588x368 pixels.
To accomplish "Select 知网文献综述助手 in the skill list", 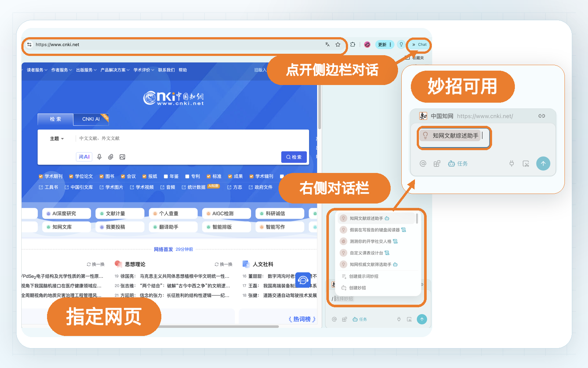I will (x=376, y=218).
